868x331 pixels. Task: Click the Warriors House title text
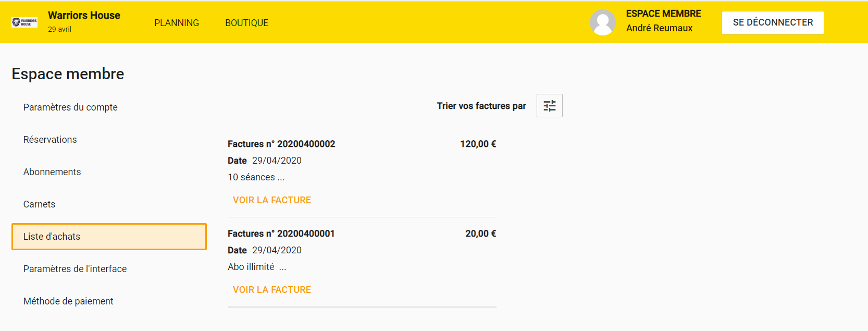(x=84, y=15)
